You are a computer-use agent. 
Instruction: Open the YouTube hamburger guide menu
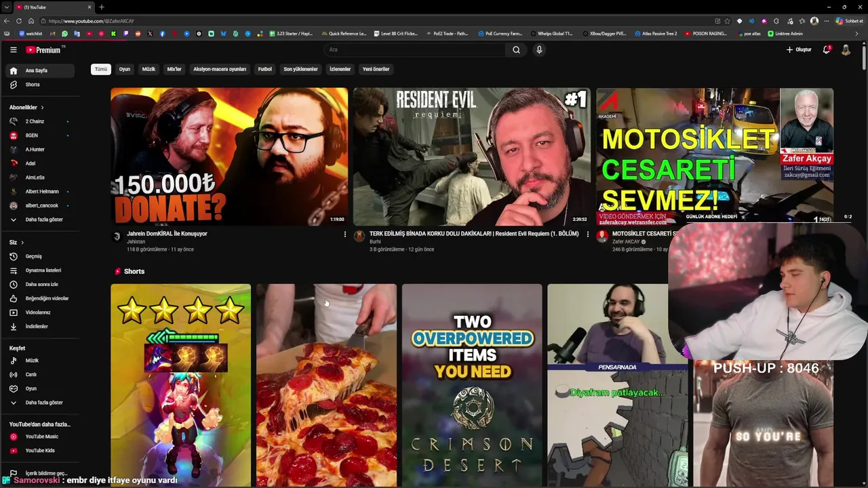[x=13, y=49]
